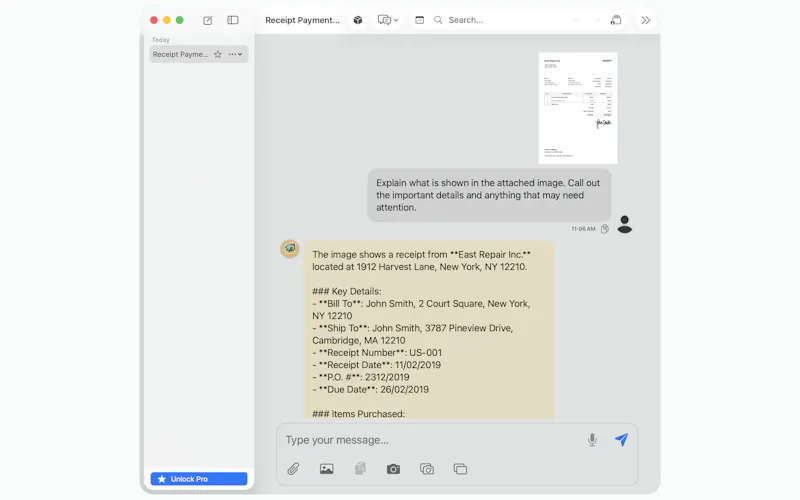Send message with paper plane icon
Image resolution: width=800 pixels, height=500 pixels.
pos(621,439)
